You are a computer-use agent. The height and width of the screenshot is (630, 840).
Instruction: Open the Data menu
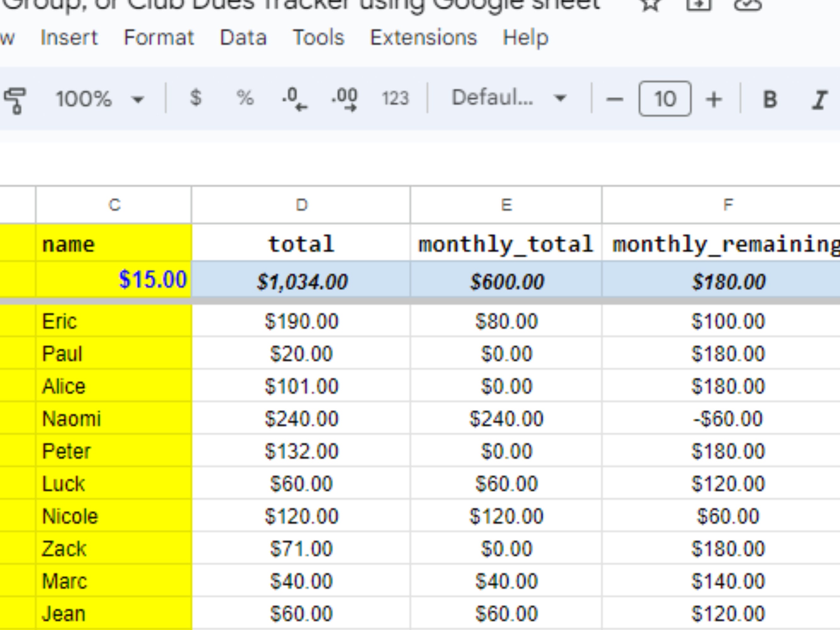pos(243,37)
